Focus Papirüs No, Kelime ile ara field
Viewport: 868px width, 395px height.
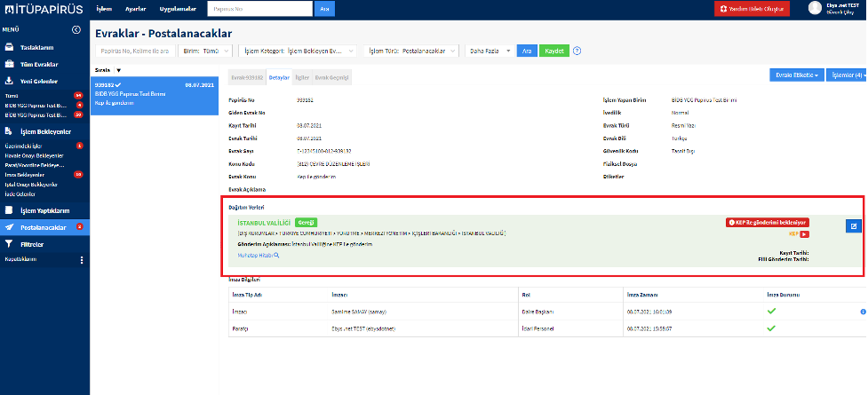click(x=136, y=51)
